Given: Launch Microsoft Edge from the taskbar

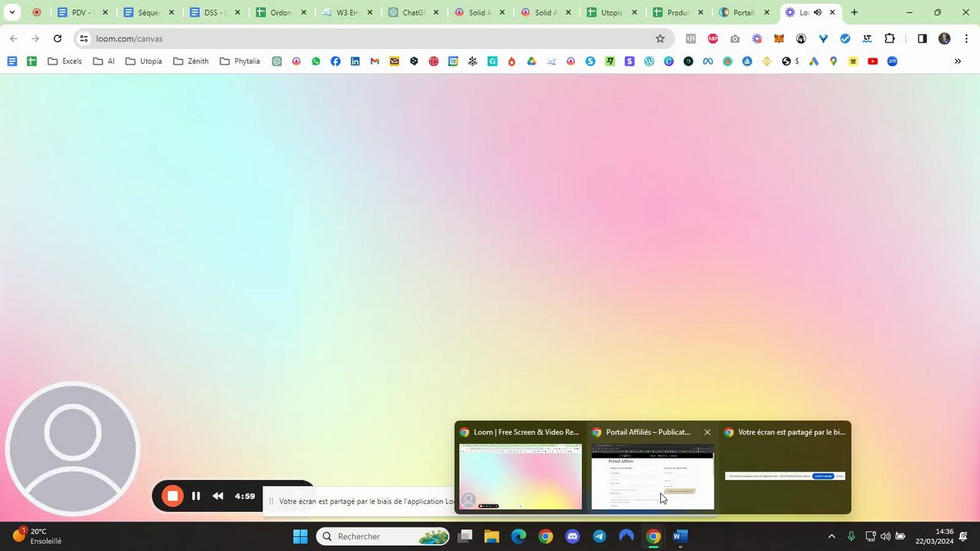Looking at the screenshot, I should tap(518, 536).
